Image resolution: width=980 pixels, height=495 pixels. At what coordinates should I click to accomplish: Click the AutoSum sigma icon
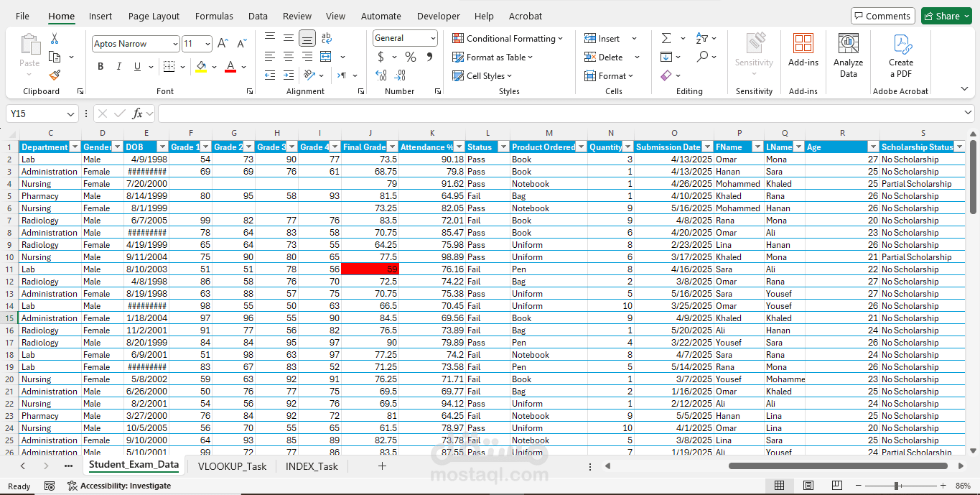click(x=666, y=38)
